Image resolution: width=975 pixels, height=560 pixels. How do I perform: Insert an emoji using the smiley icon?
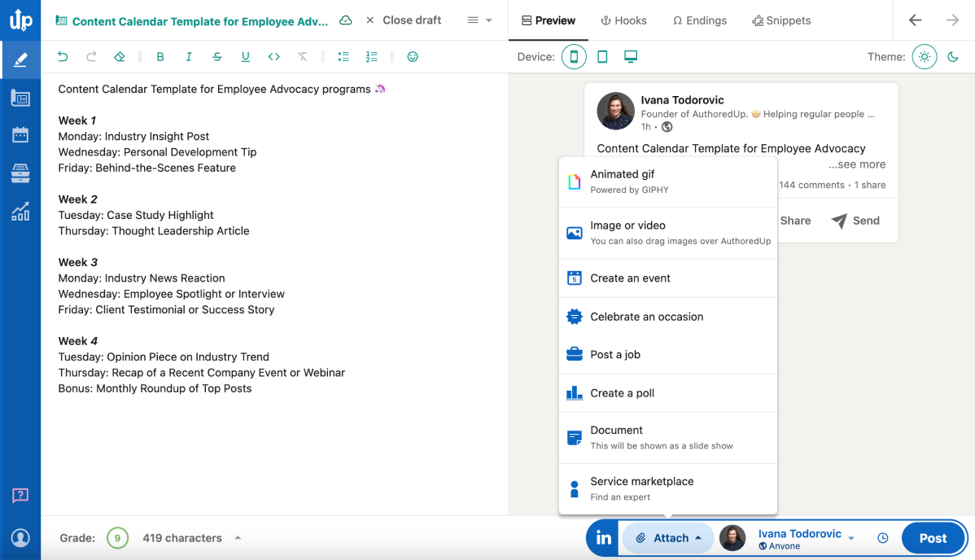(413, 56)
